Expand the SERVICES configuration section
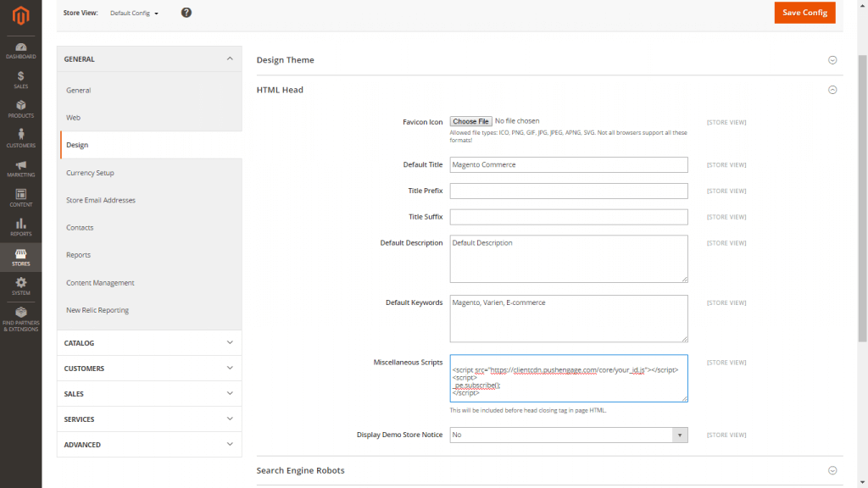Viewport: 868px width, 488px height. pos(149,419)
